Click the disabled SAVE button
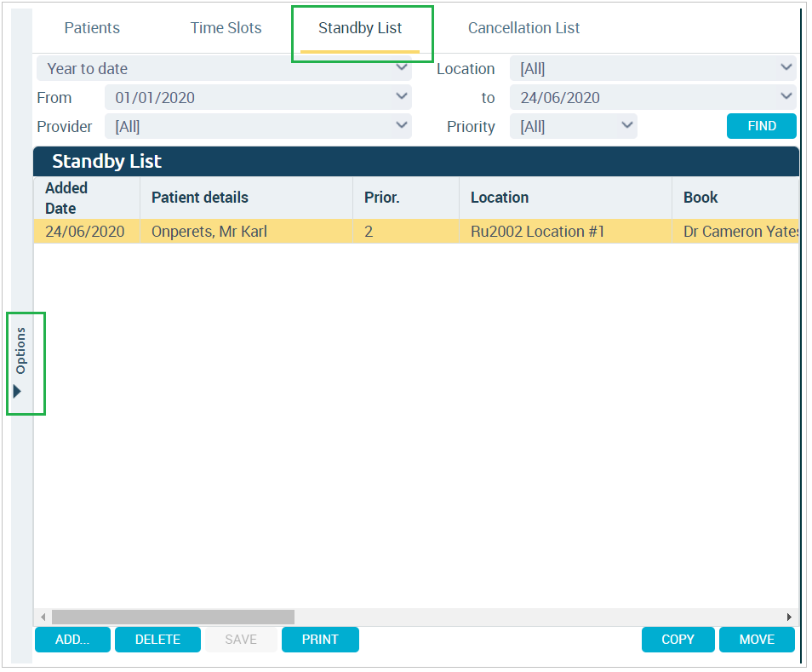 [x=241, y=640]
